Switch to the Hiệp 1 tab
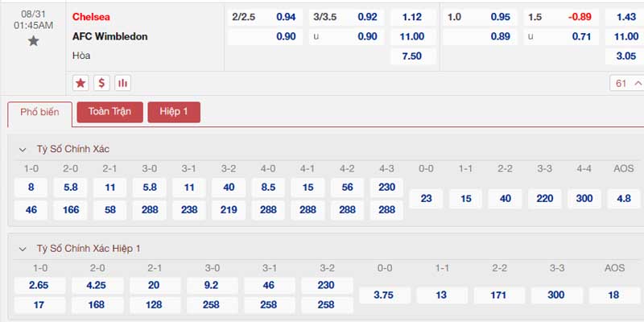Viewport: 644px width, 322px height. pos(174,112)
